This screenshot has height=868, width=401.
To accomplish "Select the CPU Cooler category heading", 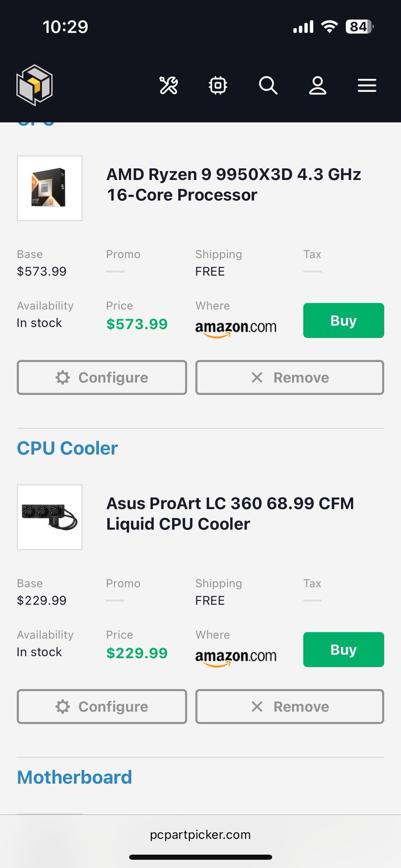I will point(67,448).
